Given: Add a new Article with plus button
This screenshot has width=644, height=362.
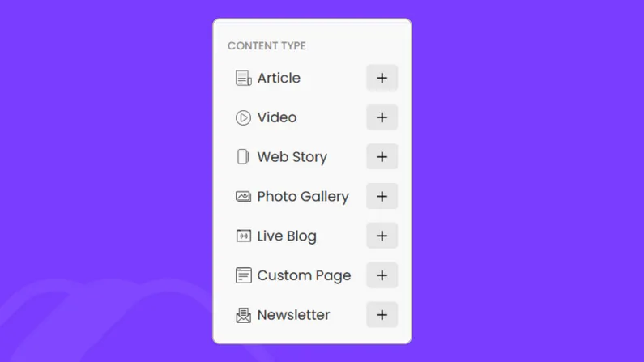Looking at the screenshot, I should coord(382,78).
